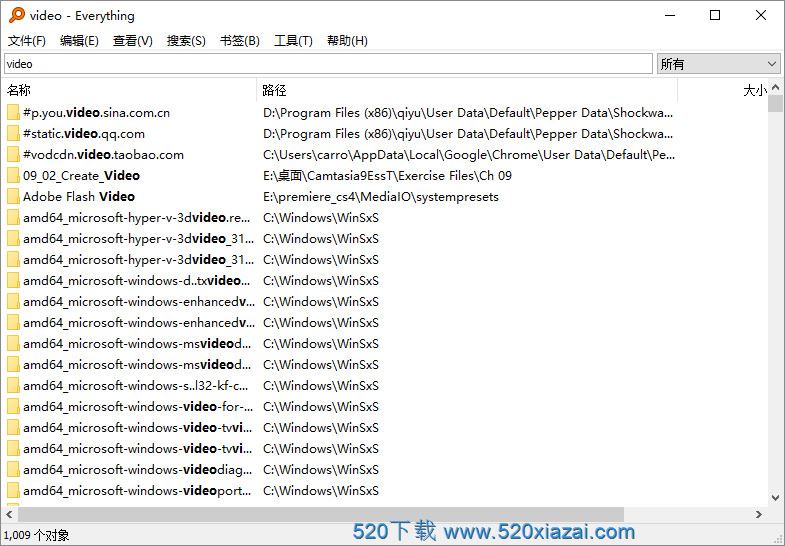Viewport: 785px width, 546px height.
Task: Click folder icon of 09_02_Create_Video
Action: 13,176
